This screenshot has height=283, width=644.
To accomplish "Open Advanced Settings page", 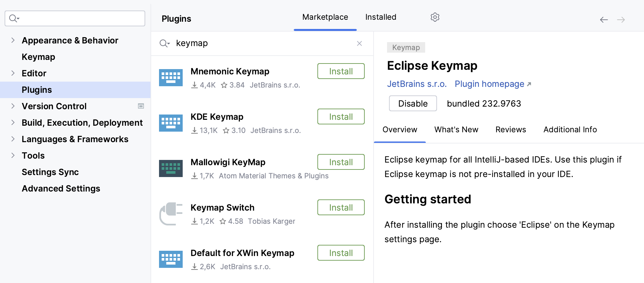I will click(x=61, y=188).
